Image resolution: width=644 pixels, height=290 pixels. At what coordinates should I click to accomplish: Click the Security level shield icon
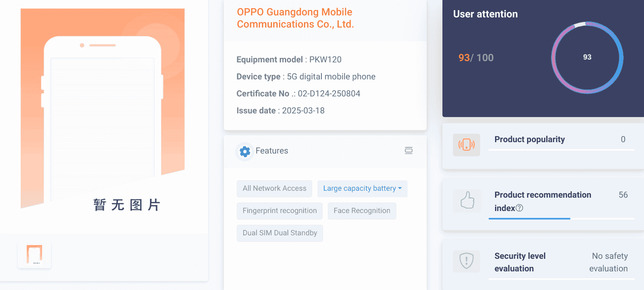point(466,260)
